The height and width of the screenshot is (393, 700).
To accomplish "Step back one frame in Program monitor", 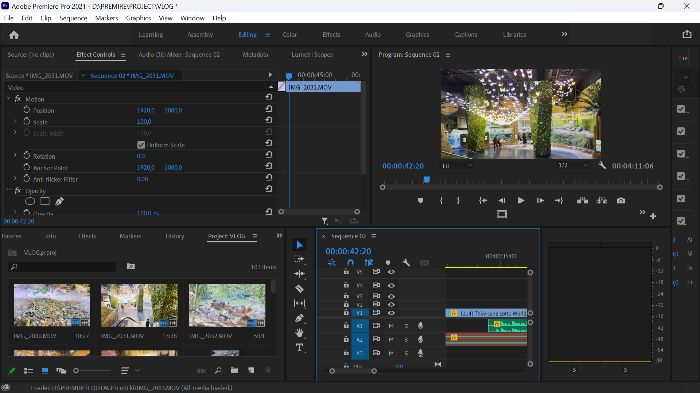I will (x=502, y=201).
